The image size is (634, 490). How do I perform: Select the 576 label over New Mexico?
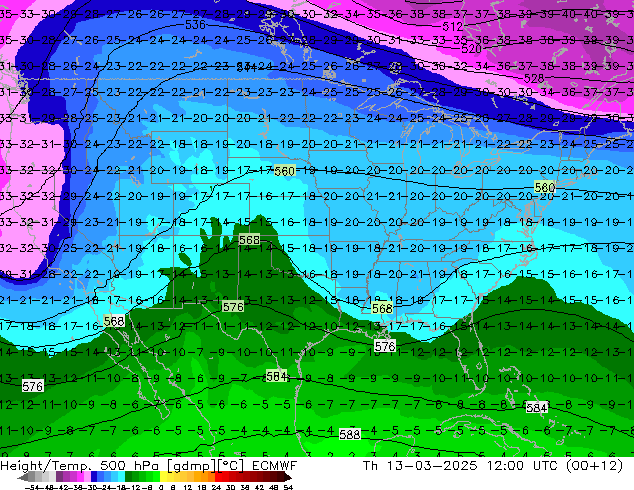coord(233,307)
